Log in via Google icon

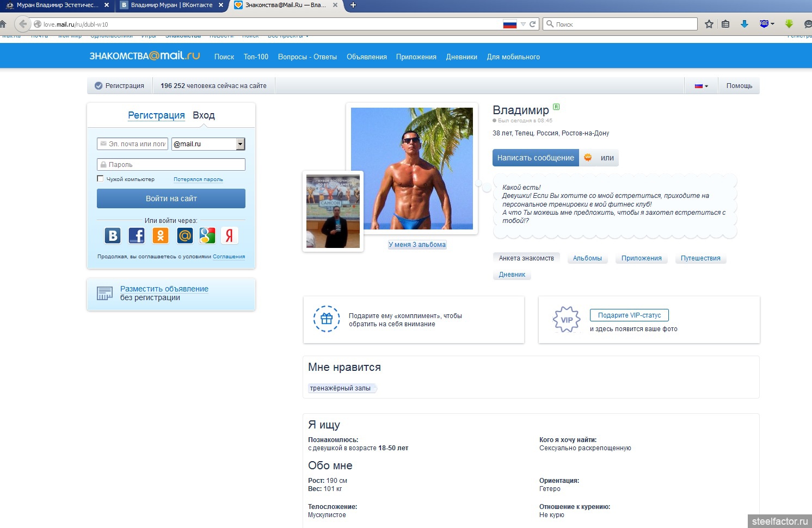pos(207,235)
